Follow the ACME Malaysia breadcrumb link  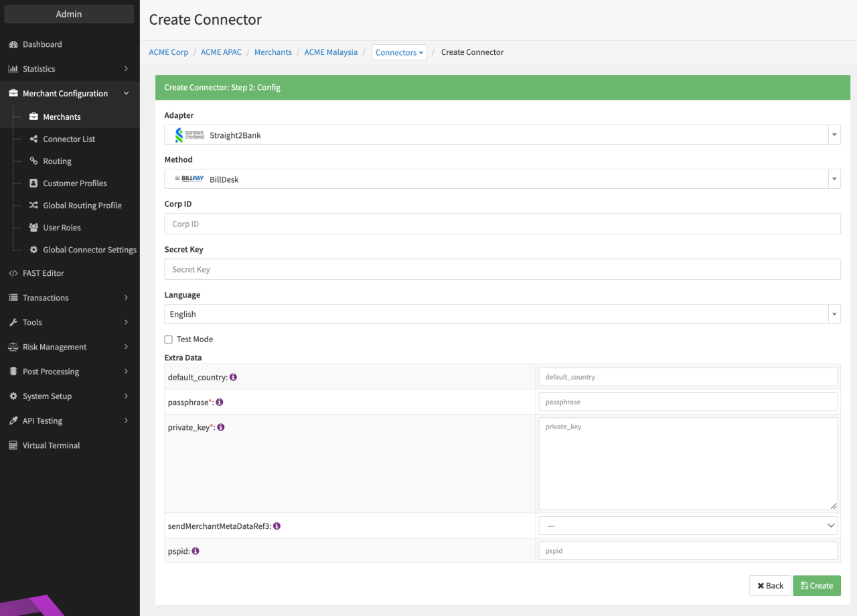[x=331, y=52]
